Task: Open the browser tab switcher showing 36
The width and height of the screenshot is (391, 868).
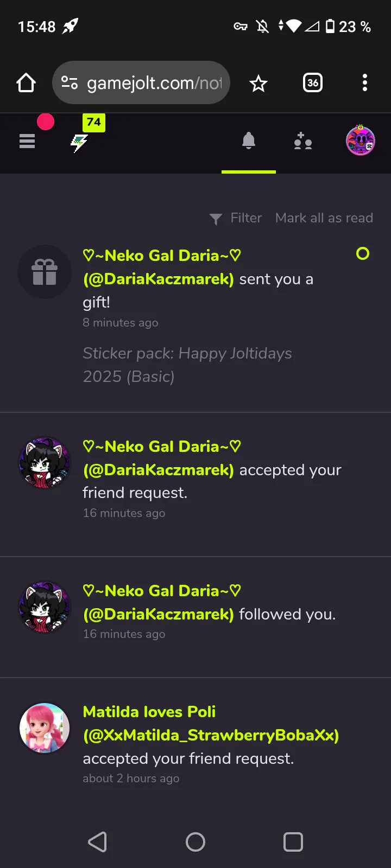Action: coord(312,83)
